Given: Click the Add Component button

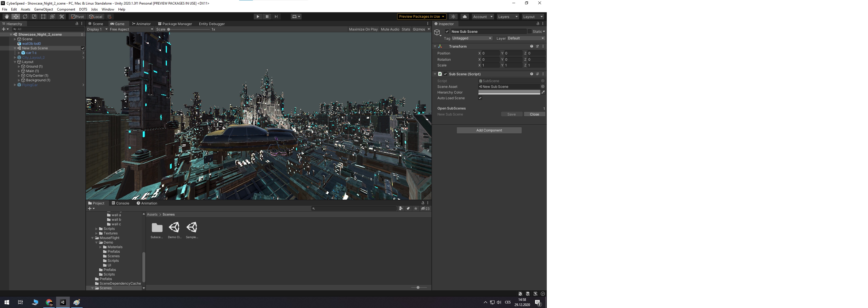Looking at the screenshot, I should [x=489, y=130].
